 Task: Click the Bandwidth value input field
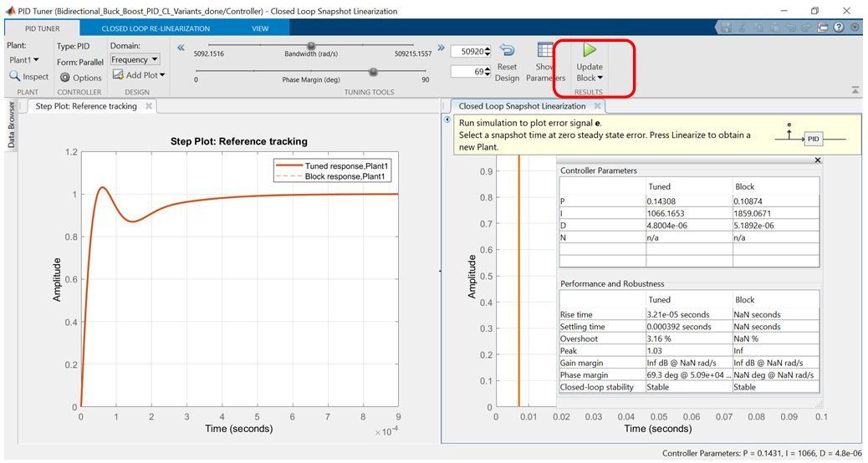tap(467, 52)
